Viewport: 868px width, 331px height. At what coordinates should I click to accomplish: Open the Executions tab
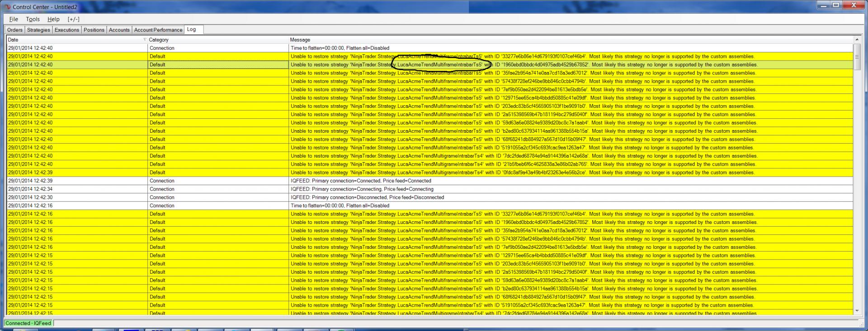(67, 30)
